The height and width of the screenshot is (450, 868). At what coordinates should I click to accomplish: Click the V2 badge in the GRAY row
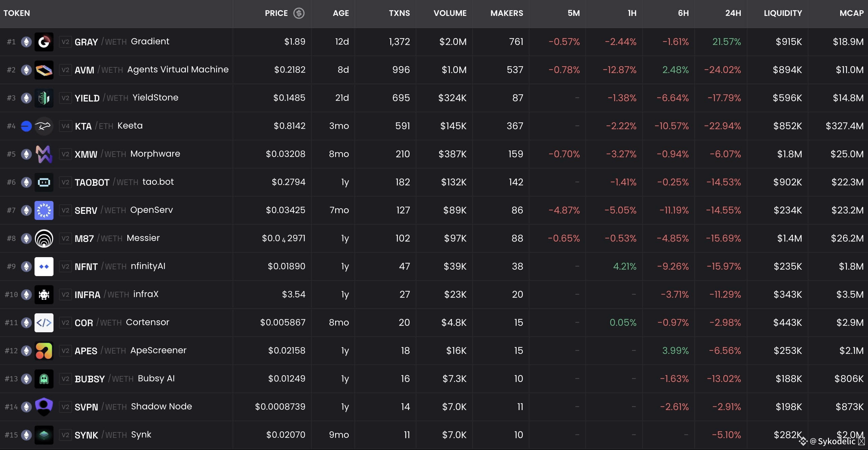(65, 42)
